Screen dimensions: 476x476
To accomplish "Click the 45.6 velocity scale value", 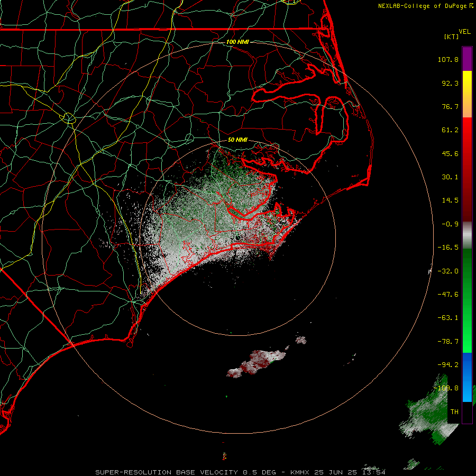I will pos(450,153).
